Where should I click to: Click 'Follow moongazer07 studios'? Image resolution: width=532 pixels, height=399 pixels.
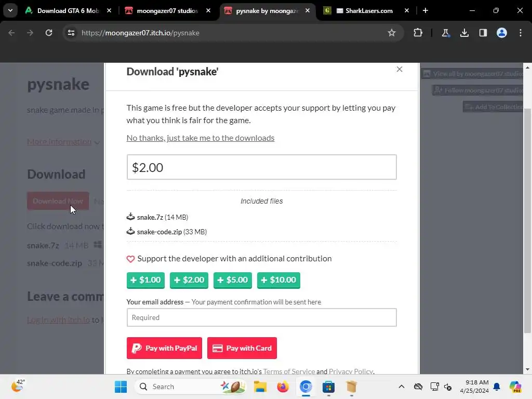(x=478, y=90)
